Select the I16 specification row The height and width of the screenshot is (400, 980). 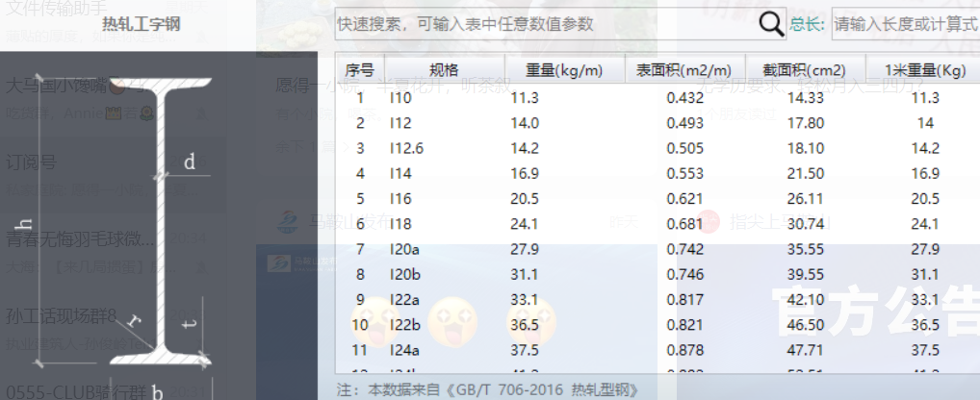658,198
